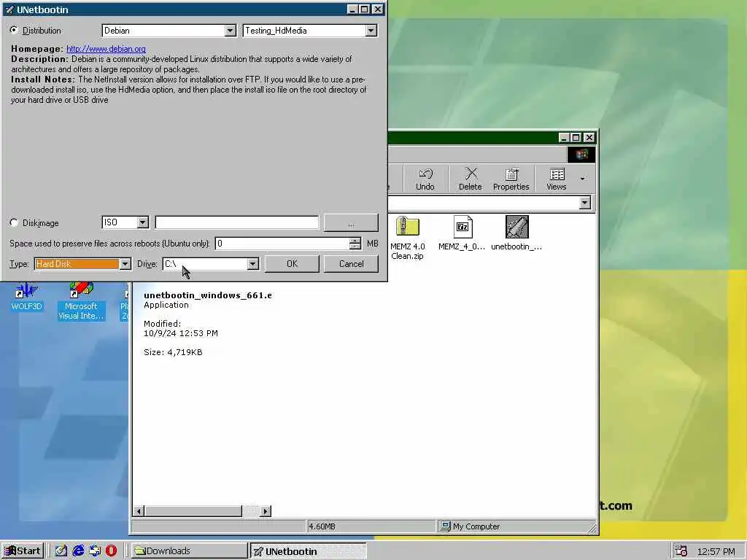Select the Distribution radio button
This screenshot has width=747, height=560.
click(x=14, y=30)
